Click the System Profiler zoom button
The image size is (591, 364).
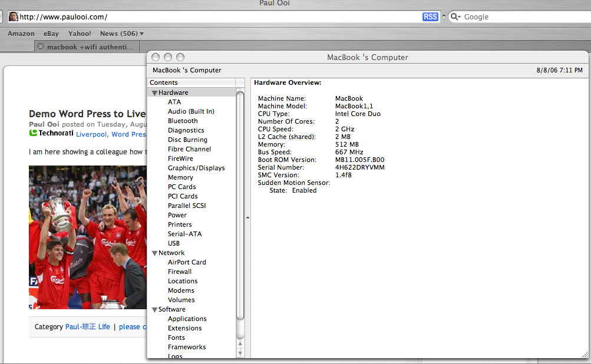[x=180, y=57]
